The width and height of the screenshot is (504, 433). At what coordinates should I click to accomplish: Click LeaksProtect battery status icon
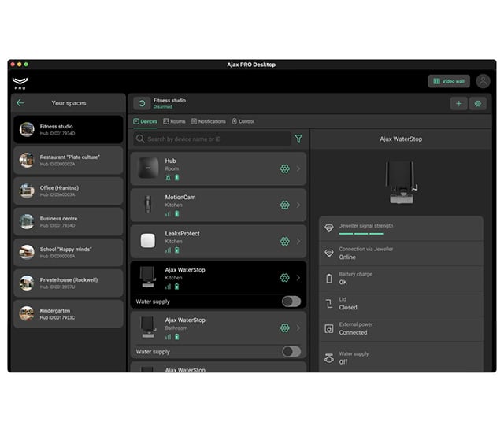point(176,250)
